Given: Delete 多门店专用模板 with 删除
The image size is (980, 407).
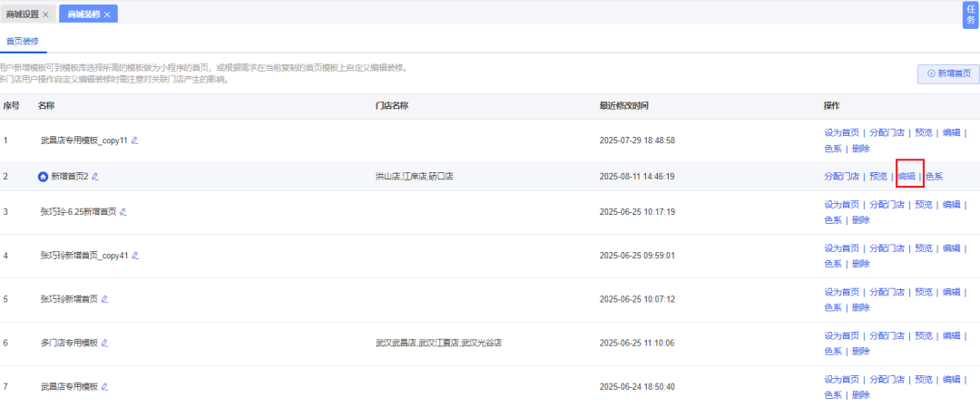Looking at the screenshot, I should pos(860,351).
